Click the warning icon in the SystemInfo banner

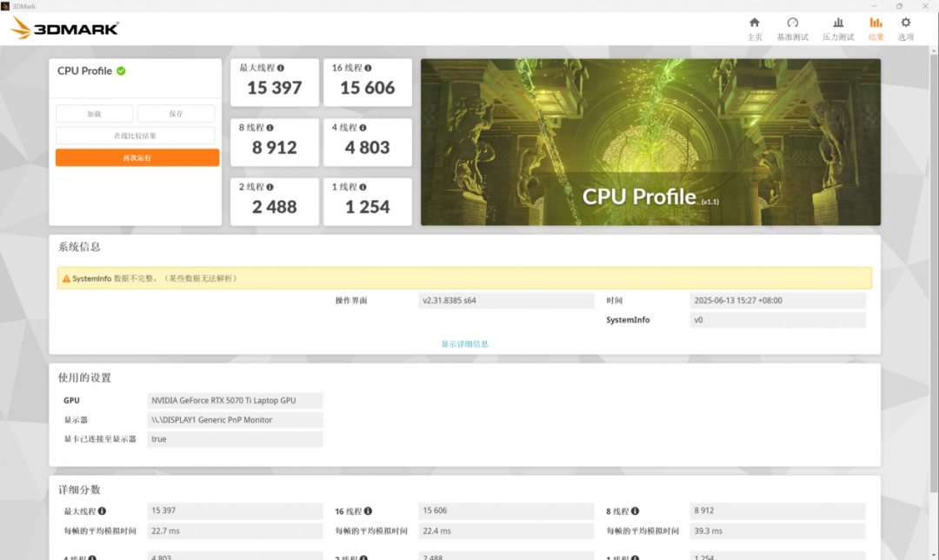[66, 278]
